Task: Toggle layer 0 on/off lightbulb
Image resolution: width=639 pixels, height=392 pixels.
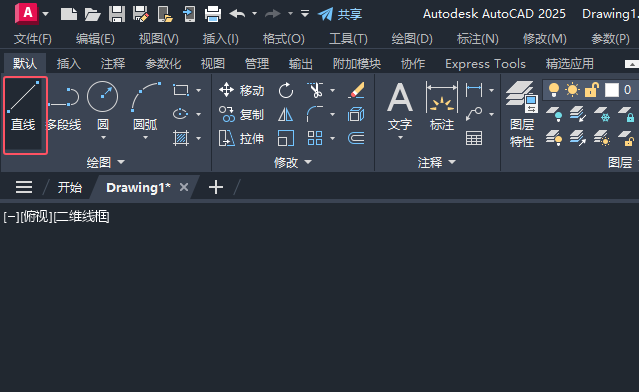Action: tap(554, 90)
